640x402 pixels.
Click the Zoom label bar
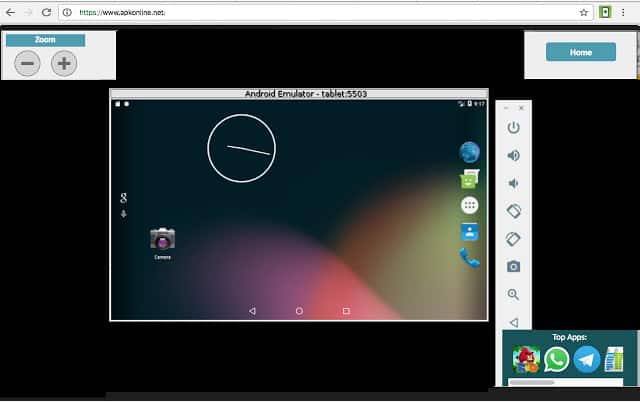(x=45, y=40)
